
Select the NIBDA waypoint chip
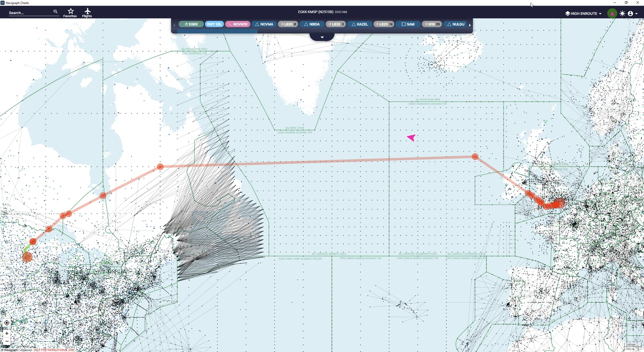click(x=312, y=24)
